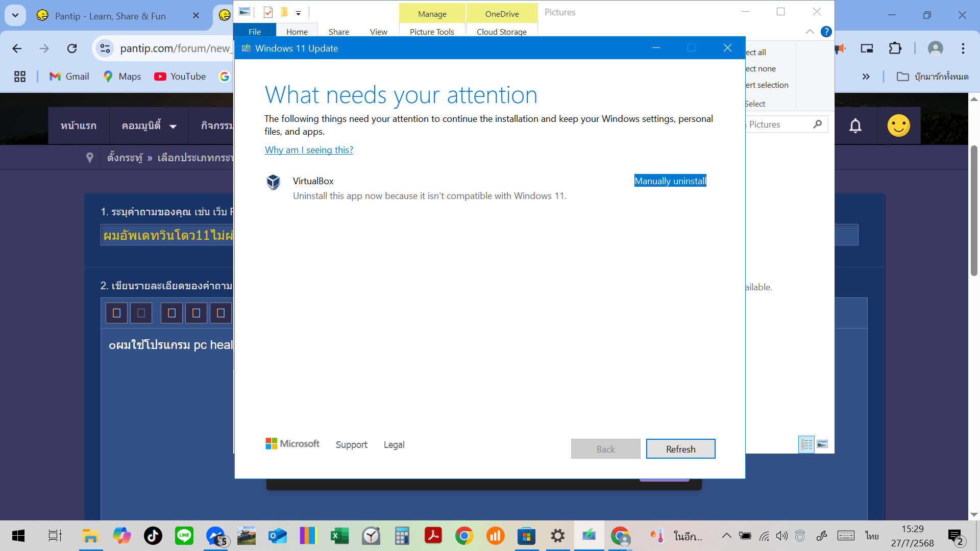This screenshot has width=980, height=551.
Task: Open the Picture Tools ribbon tab
Action: click(x=432, y=32)
